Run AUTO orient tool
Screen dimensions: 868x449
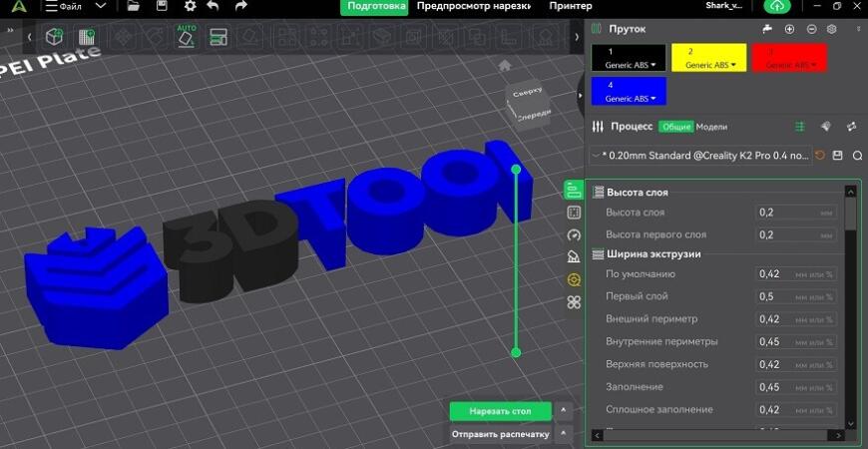pos(187,36)
